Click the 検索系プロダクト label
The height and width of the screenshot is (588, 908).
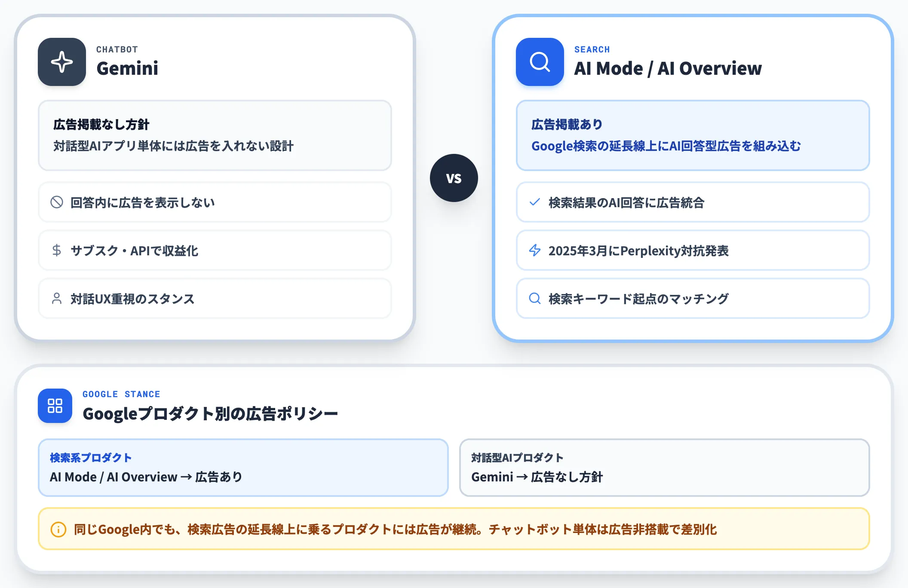pyautogui.click(x=91, y=458)
